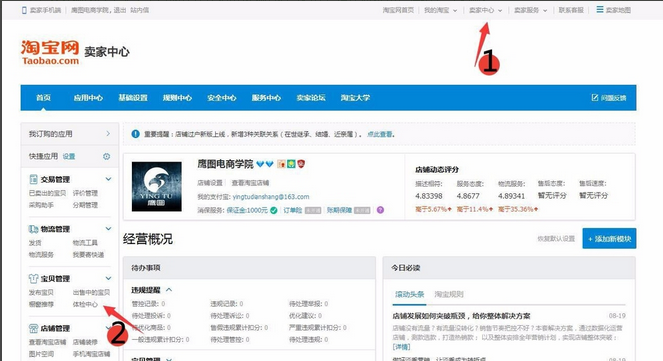Open 已卖出的宝贝 in the sidebar

click(47, 193)
